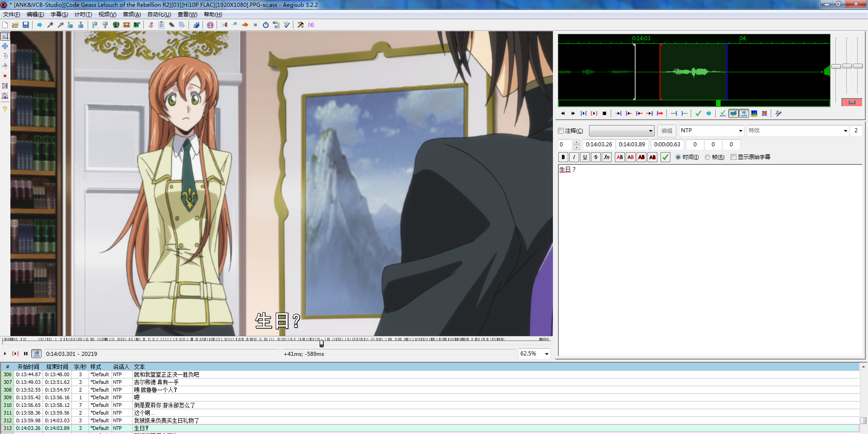Image resolution: width=868 pixels, height=434 pixels.
Task: Click the 编辑 style edit button
Action: pyautogui.click(x=667, y=131)
